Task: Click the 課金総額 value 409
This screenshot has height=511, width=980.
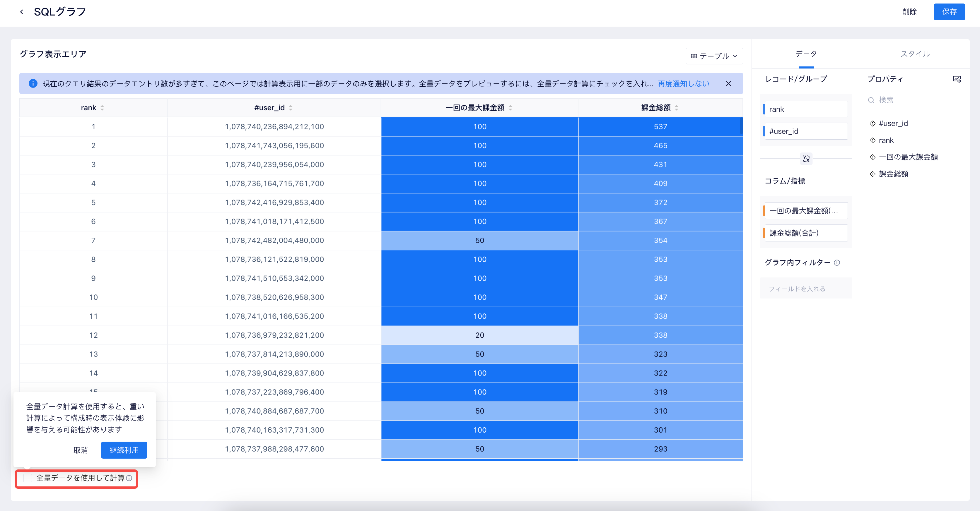Action: [x=660, y=184]
